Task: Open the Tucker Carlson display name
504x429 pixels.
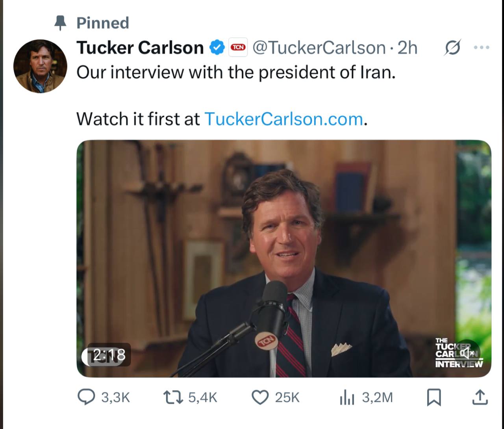Action: [140, 48]
